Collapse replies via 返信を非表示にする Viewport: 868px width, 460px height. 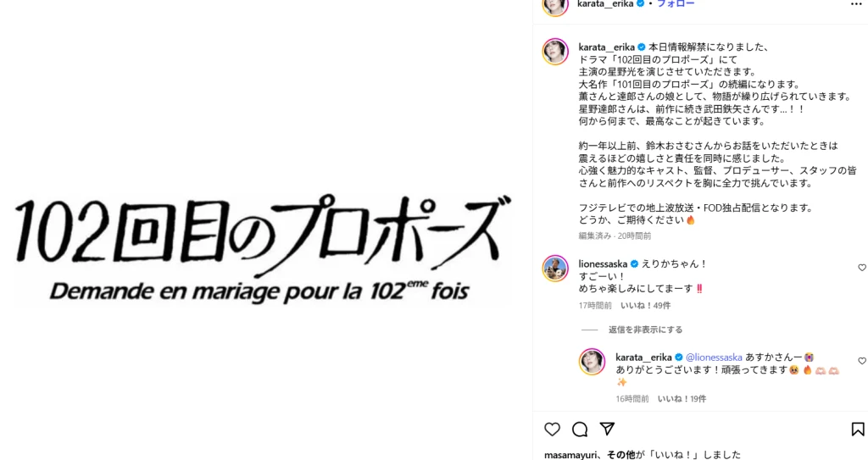coord(645,330)
